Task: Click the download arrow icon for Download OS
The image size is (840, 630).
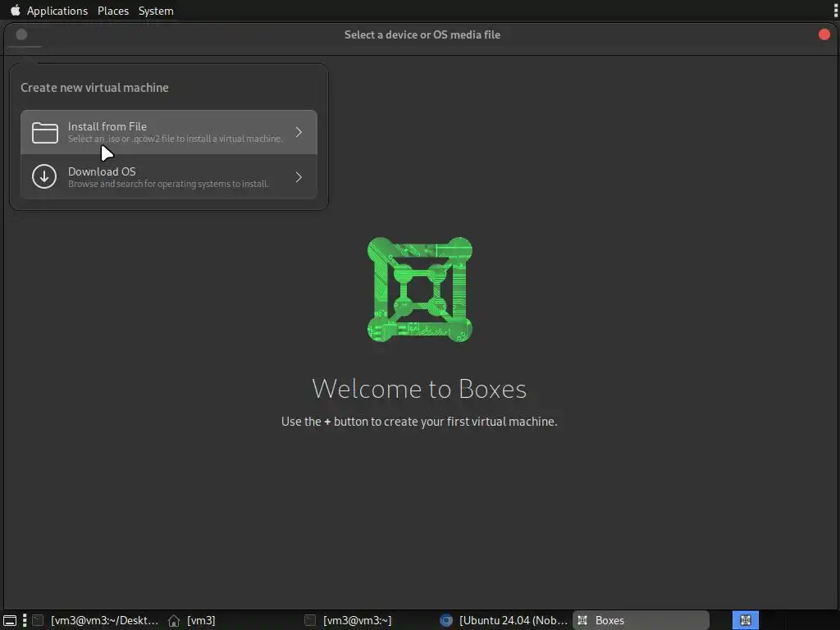Action: [x=44, y=177]
